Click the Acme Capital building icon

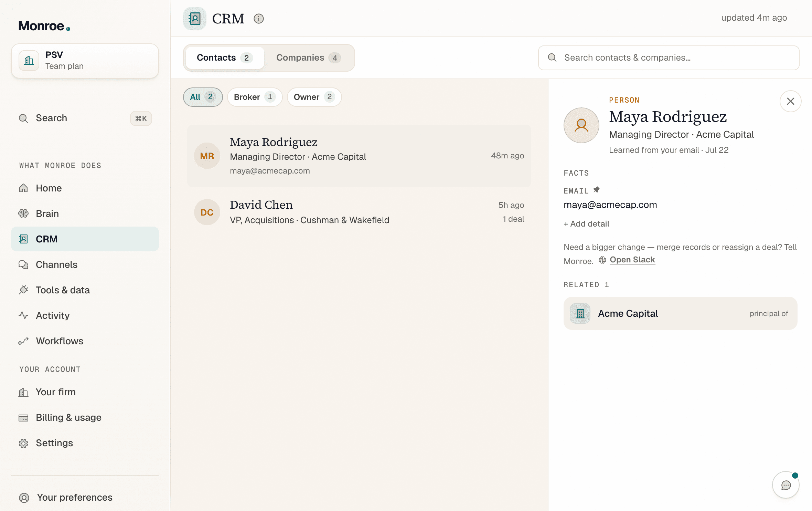click(580, 313)
